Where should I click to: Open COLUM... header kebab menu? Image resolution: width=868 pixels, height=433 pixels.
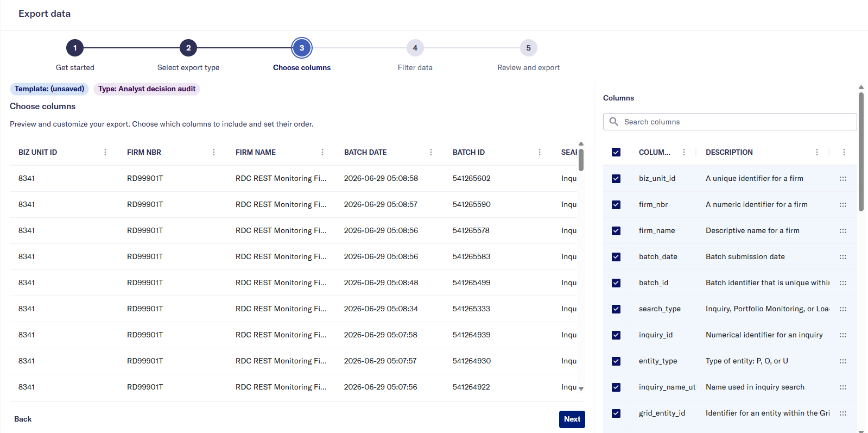point(684,152)
